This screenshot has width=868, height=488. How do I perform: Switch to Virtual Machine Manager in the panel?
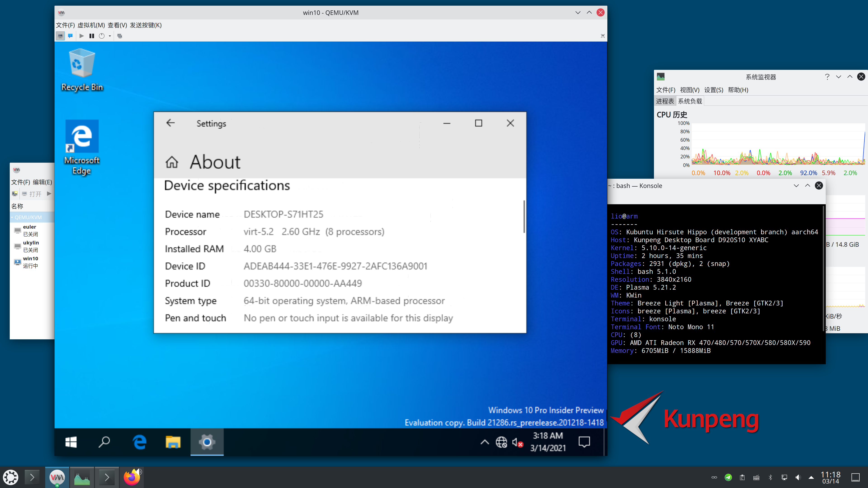pos(57,477)
